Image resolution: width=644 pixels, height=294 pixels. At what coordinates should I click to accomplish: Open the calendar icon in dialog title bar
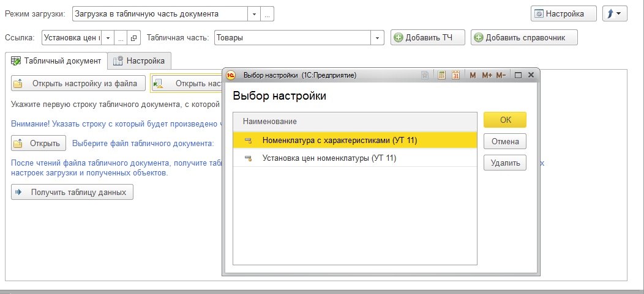(455, 75)
